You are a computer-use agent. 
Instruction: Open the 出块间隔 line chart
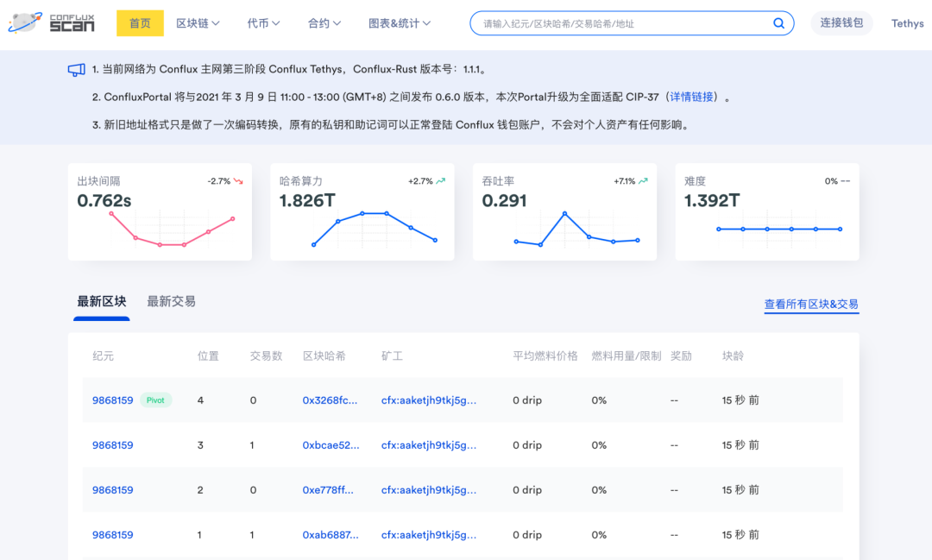172,230
